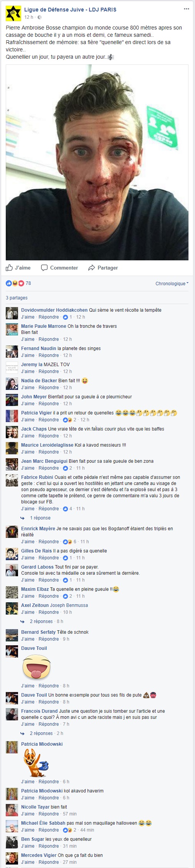195x868 pixels.
Task: Open the Joseph Benmussa tagged profile link
Action: (69, 605)
